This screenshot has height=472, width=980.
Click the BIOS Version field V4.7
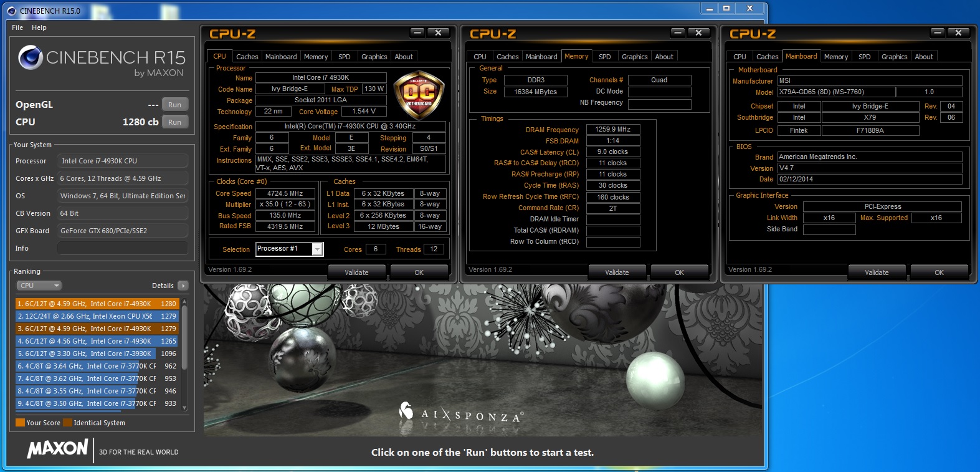click(x=870, y=168)
